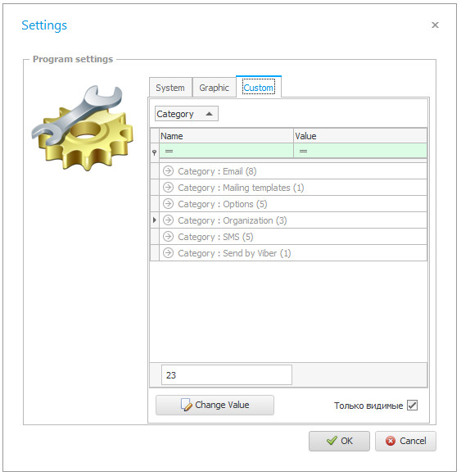Viewport: 461px width, 476px height.
Task: Close the Settings dialog
Action: 435,25
